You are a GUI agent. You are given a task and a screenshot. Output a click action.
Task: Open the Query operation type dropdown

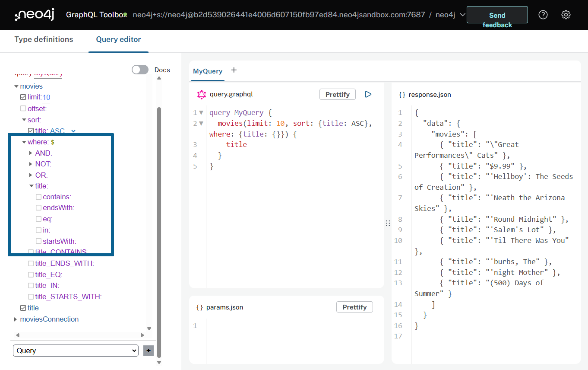click(76, 351)
